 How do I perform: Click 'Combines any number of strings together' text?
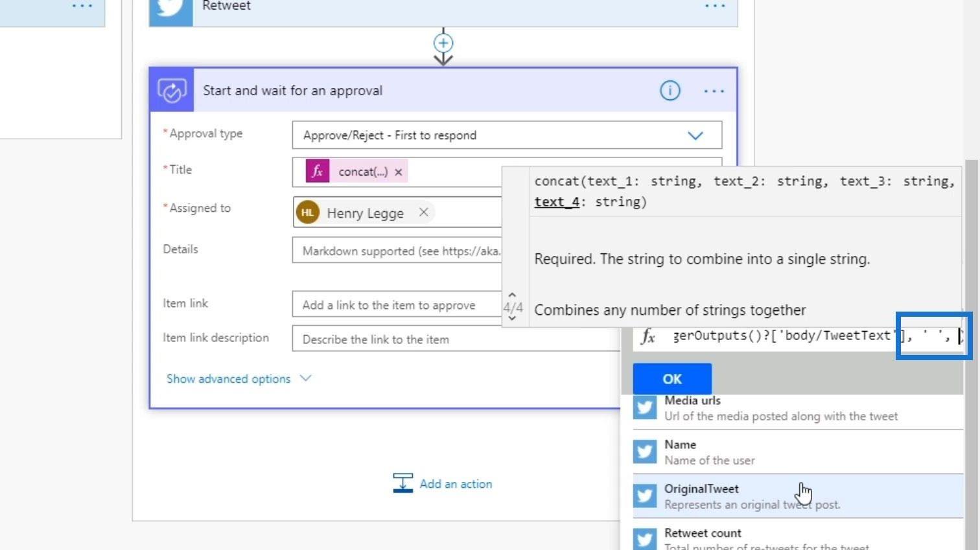(x=670, y=310)
